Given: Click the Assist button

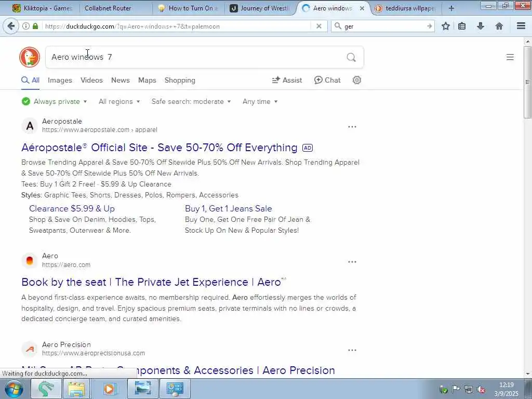Looking at the screenshot, I should coord(287,81).
